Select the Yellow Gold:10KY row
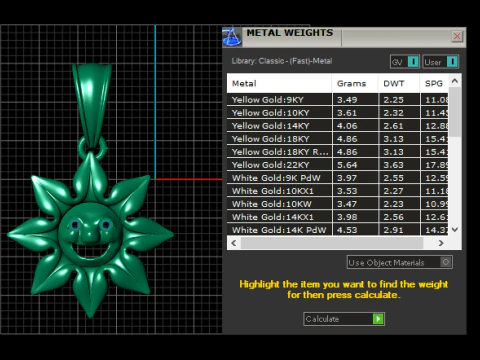480x360 pixels. pos(338,113)
